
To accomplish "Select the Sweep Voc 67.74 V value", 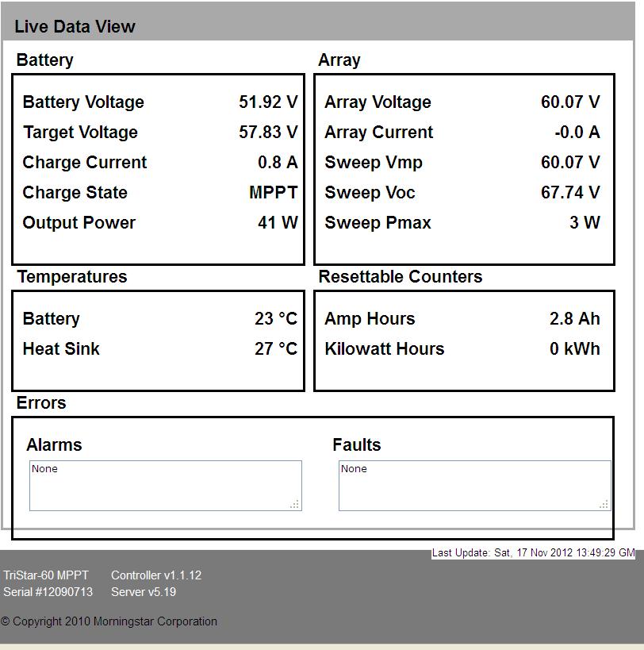I will click(570, 193).
